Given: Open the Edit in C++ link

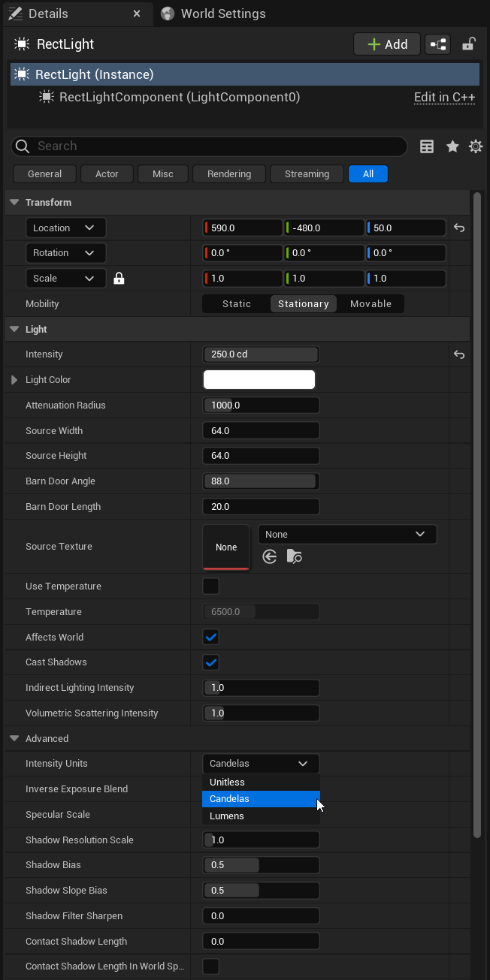Looking at the screenshot, I should [445, 98].
